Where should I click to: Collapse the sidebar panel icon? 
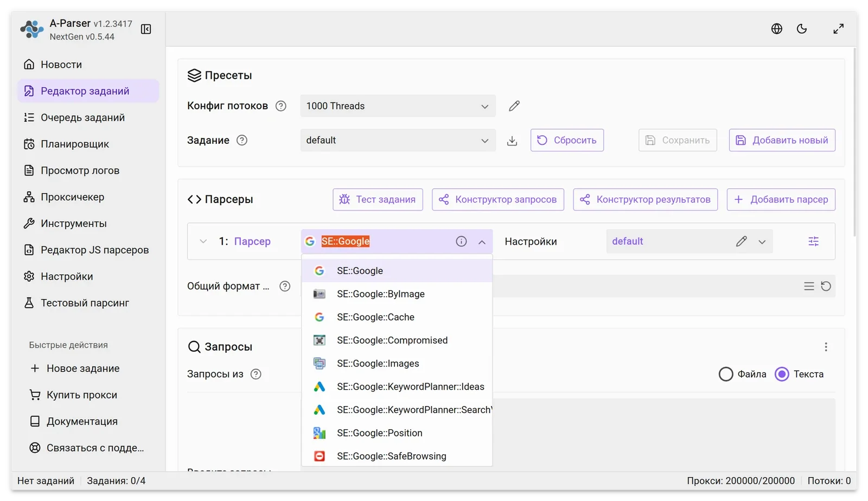tap(146, 29)
